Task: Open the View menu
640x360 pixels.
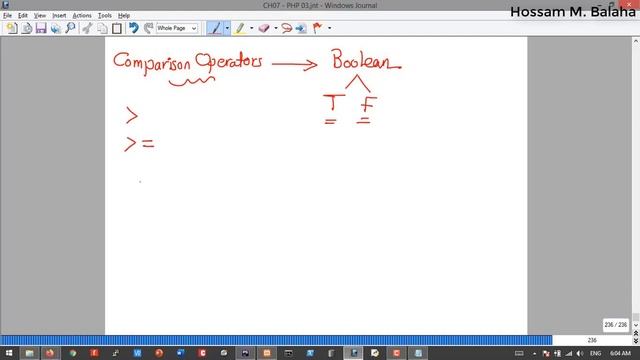Action: (x=40, y=16)
